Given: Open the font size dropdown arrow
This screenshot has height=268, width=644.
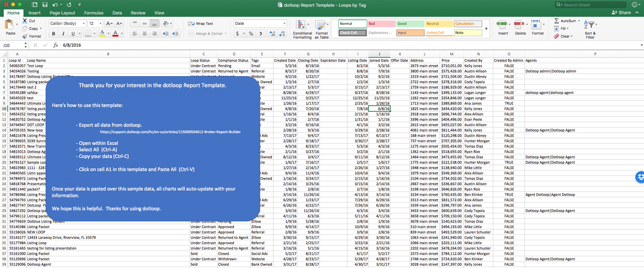Looking at the screenshot, I should pos(100,23).
